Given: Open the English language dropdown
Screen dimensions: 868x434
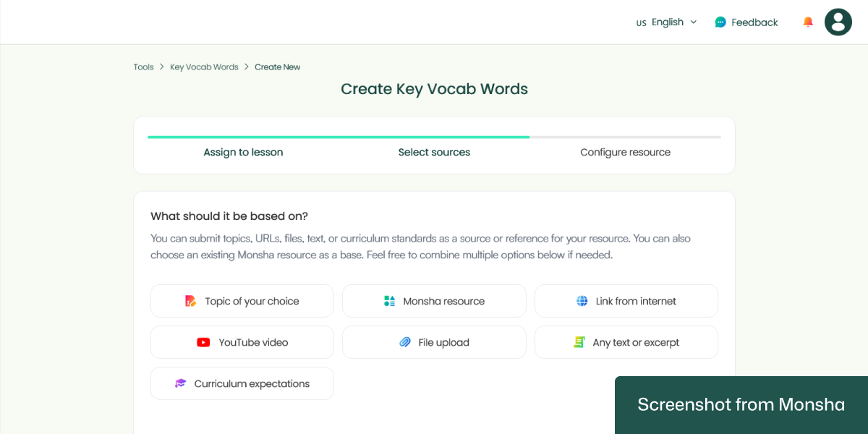Looking at the screenshot, I should click(x=666, y=22).
